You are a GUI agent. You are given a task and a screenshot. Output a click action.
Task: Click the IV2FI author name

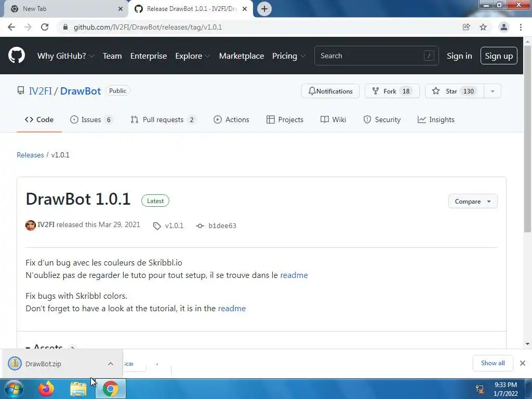click(x=46, y=224)
